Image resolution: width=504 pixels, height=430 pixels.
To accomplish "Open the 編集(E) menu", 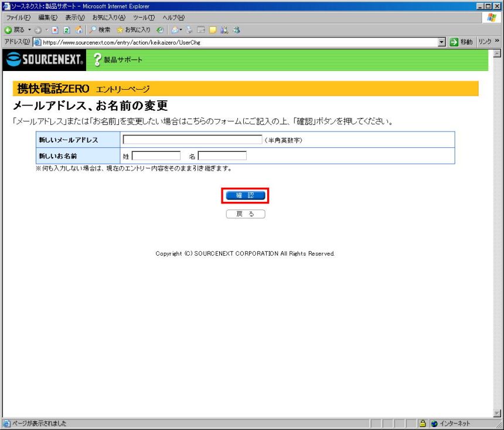I will [x=48, y=18].
